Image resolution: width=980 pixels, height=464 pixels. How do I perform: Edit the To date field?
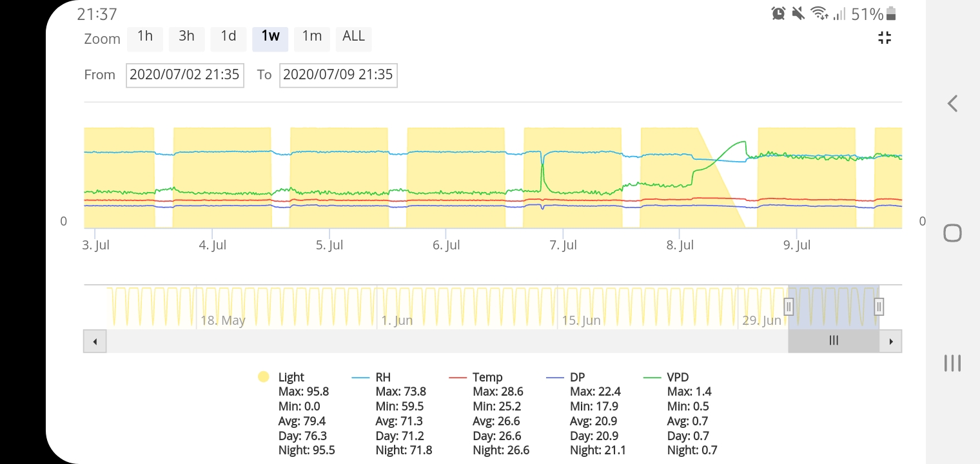(338, 75)
